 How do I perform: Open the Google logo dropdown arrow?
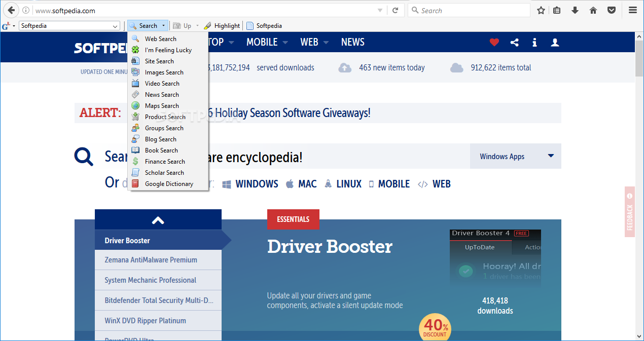(14, 26)
